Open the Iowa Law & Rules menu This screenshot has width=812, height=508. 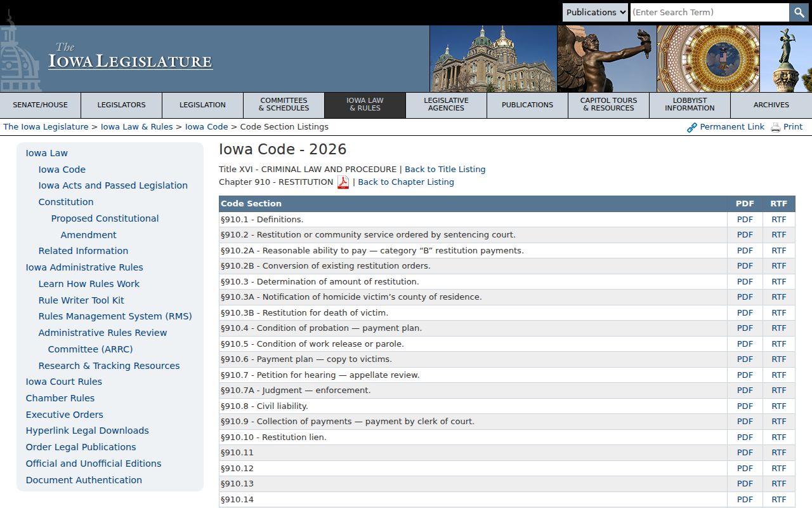tap(365, 105)
